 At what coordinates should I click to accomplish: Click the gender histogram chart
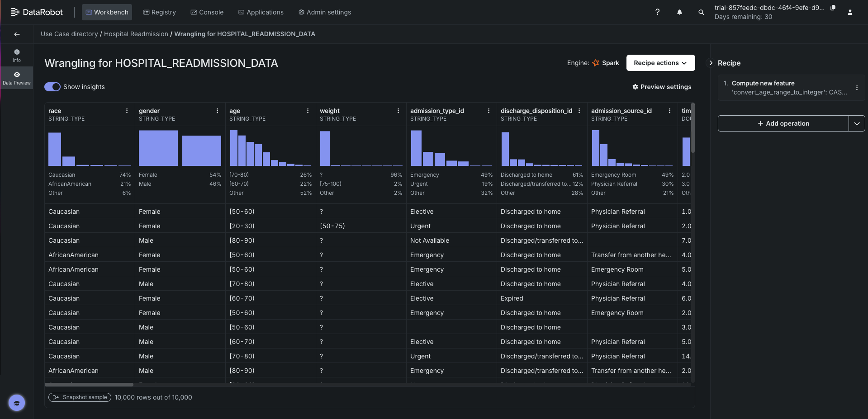pyautogui.click(x=180, y=148)
